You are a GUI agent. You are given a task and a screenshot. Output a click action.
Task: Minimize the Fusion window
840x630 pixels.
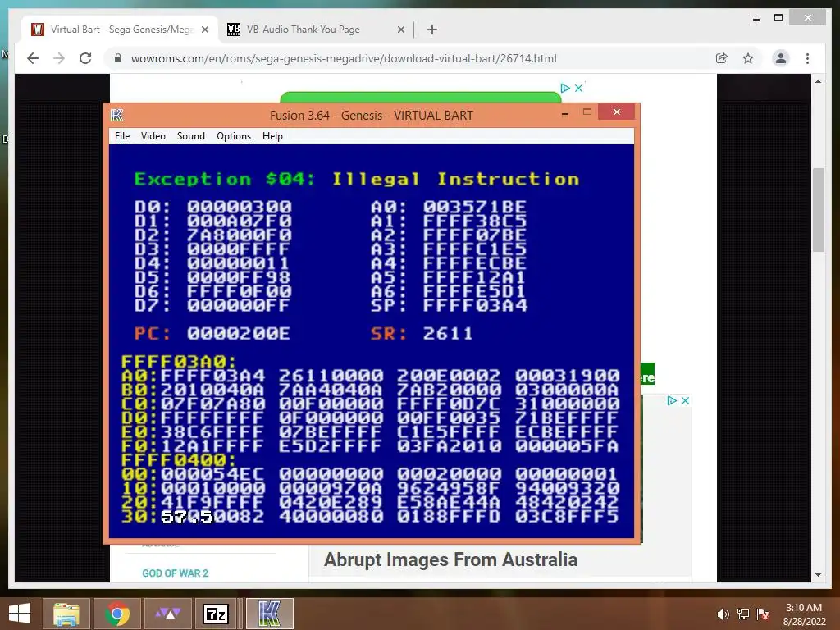(x=564, y=113)
